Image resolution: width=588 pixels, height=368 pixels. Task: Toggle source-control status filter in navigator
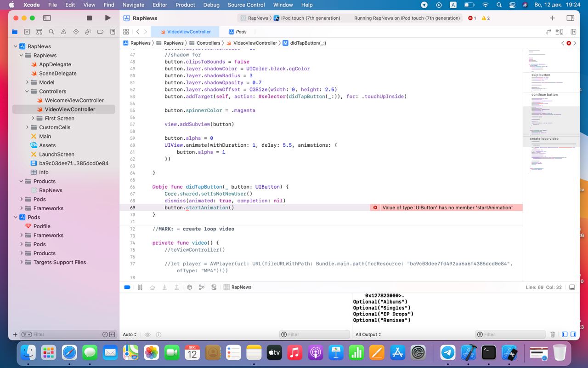(112, 334)
